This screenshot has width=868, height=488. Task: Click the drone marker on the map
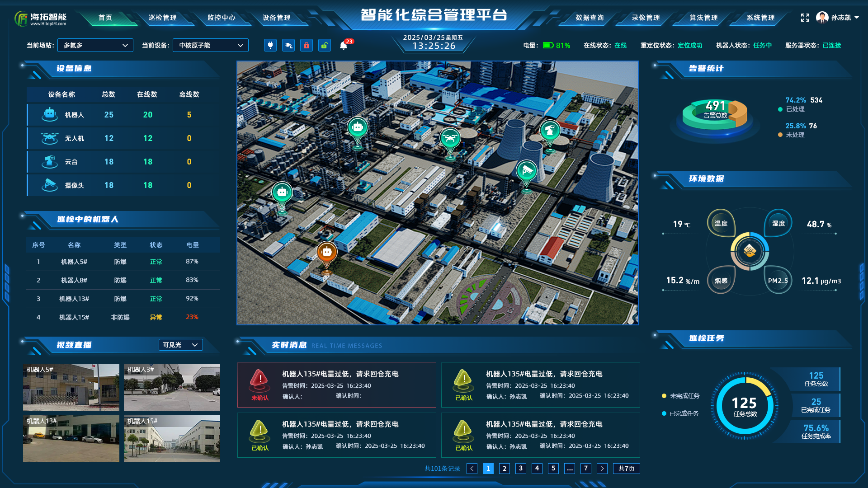450,138
